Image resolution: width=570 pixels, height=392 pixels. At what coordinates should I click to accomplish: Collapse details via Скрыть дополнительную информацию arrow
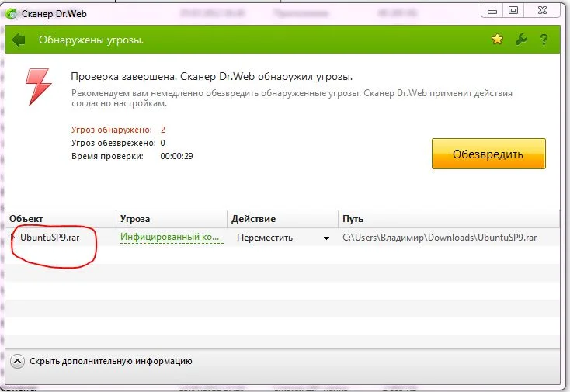coord(17,362)
